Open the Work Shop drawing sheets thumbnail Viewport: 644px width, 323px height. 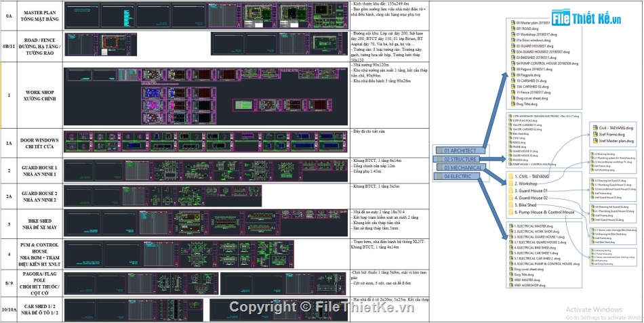tap(206, 95)
